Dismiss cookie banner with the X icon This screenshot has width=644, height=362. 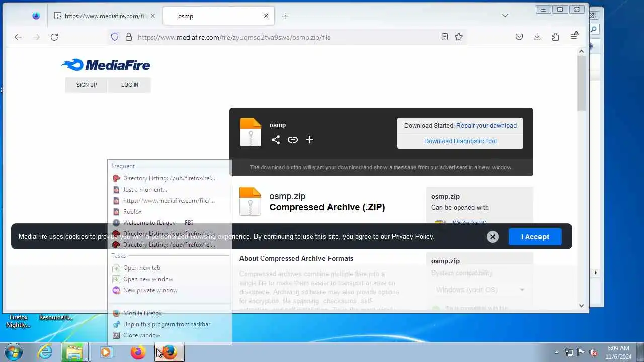[493, 237]
